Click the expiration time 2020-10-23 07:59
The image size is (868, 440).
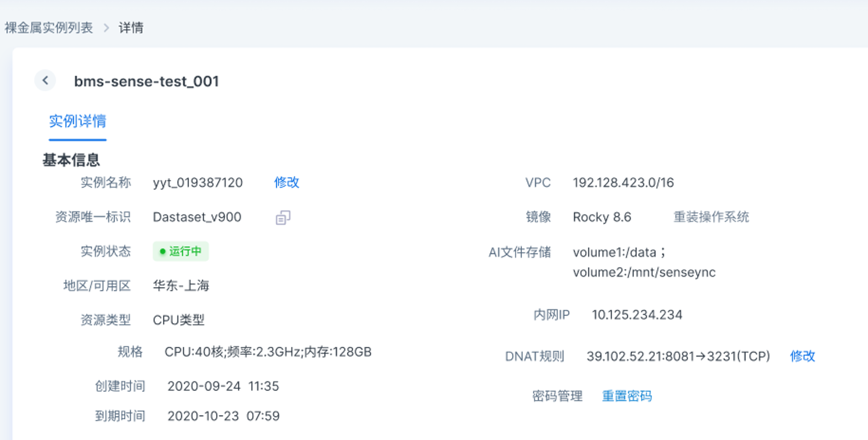tap(223, 416)
